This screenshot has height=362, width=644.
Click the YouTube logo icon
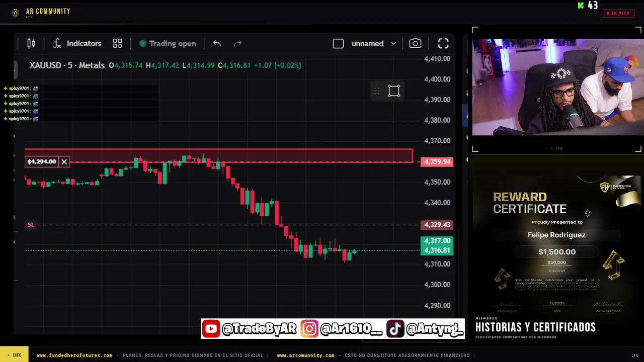(211, 329)
